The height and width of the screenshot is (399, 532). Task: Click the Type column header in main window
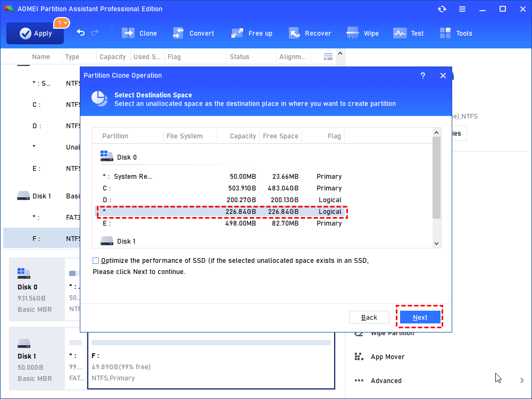pyautogui.click(x=72, y=57)
